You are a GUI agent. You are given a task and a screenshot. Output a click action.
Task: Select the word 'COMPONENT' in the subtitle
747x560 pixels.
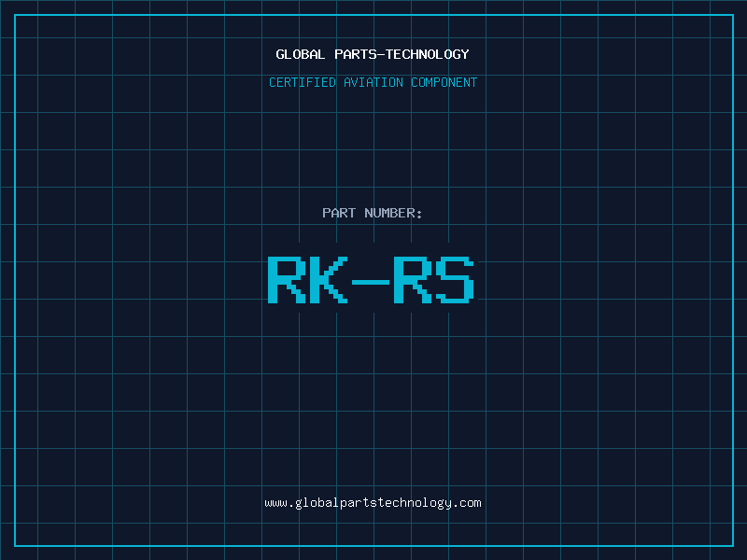(x=444, y=82)
